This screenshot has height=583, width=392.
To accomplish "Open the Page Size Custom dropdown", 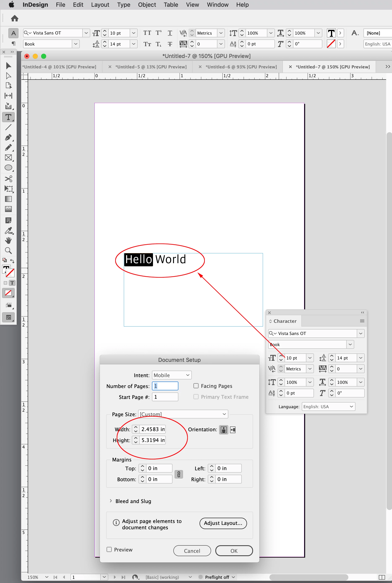I will [183, 414].
